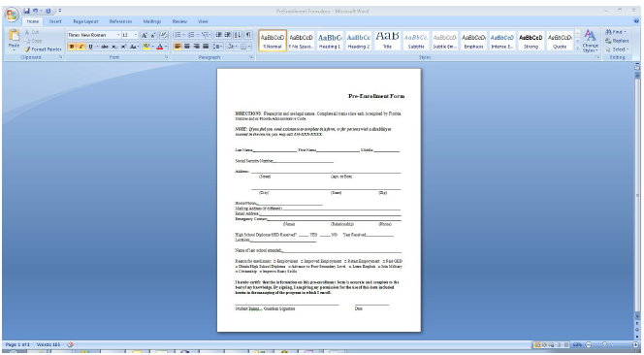This screenshot has width=644, height=355.
Task: Click the vertical document scrollbar
Action: pos(637,195)
